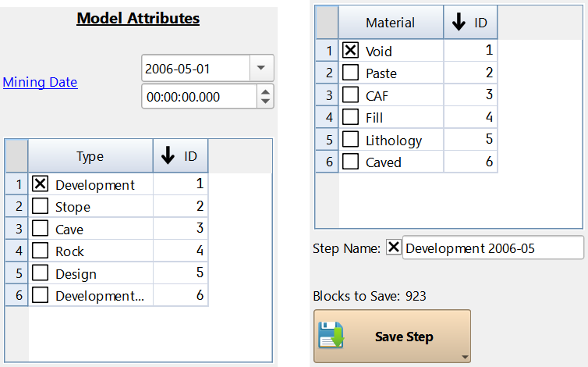
Task: Uncheck the Void material checkbox
Action: tap(350, 50)
